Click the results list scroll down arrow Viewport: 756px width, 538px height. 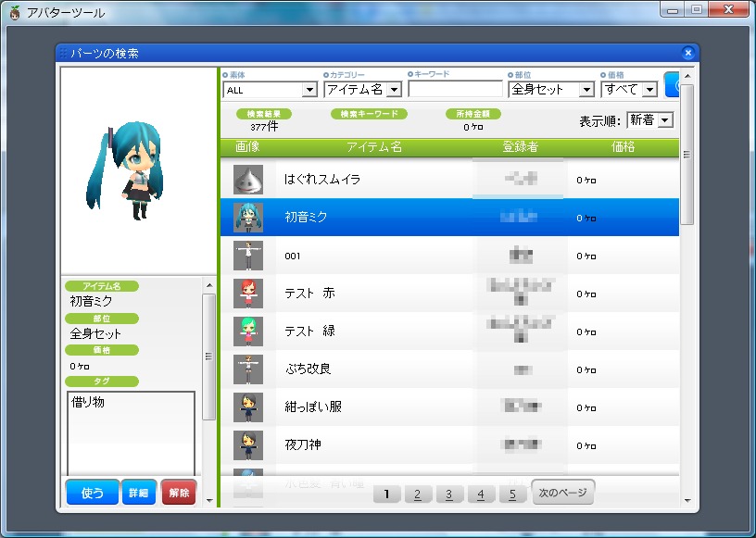click(687, 501)
